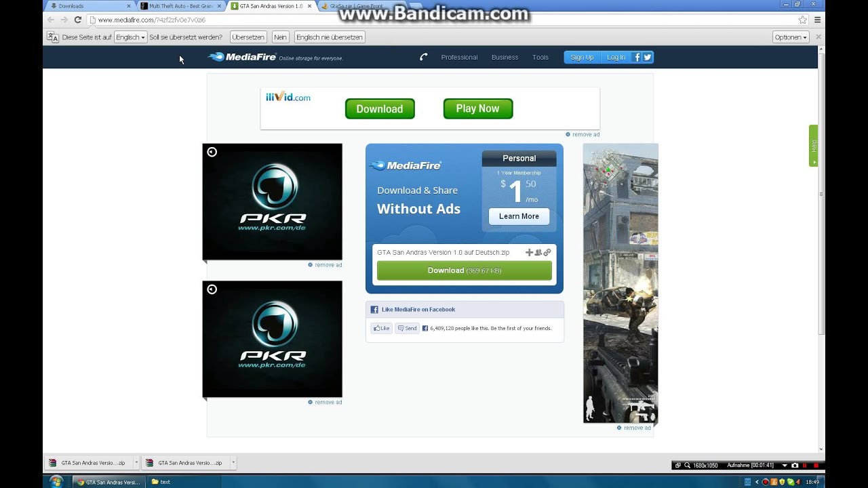Click the green Download (369.67 KB) button

[x=465, y=270]
